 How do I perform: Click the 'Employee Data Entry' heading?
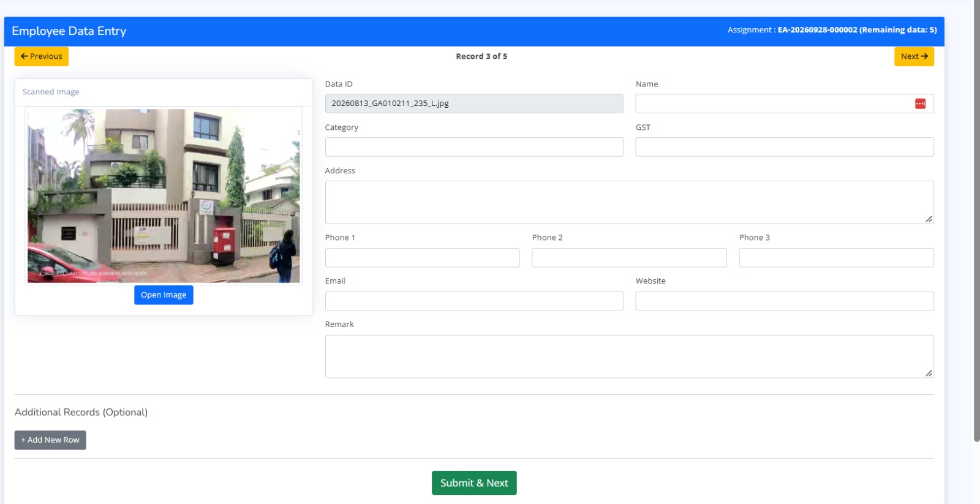pos(69,31)
